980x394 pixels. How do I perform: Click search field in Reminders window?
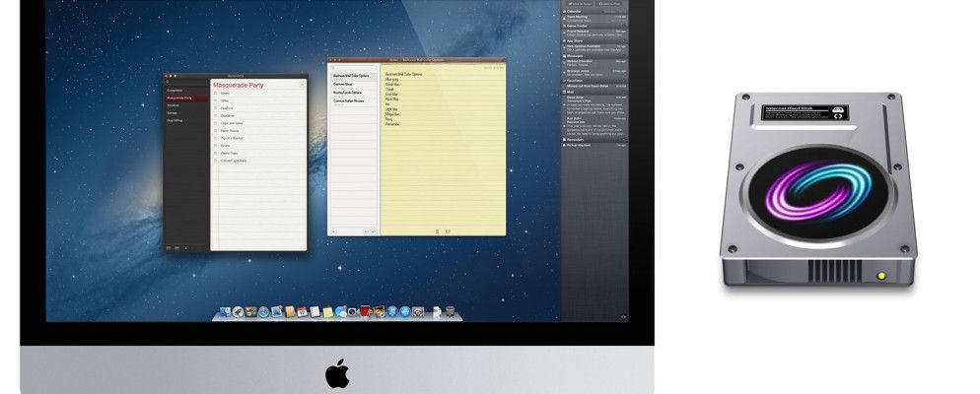[x=186, y=82]
